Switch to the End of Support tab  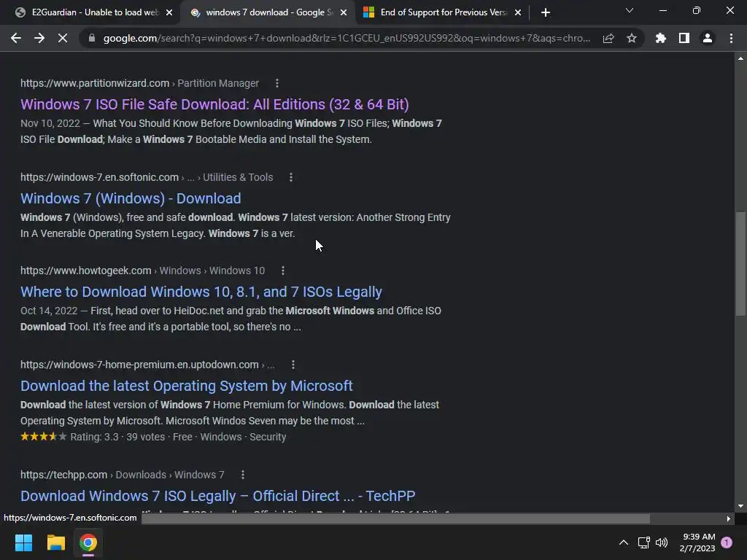tap(443, 12)
